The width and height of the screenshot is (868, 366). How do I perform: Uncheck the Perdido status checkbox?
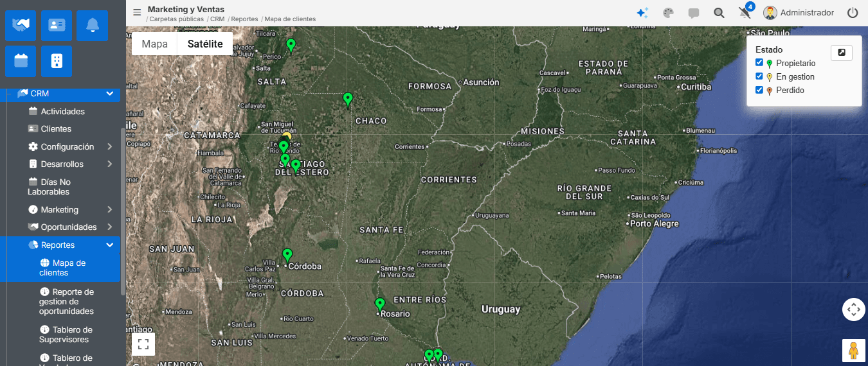[x=759, y=90]
